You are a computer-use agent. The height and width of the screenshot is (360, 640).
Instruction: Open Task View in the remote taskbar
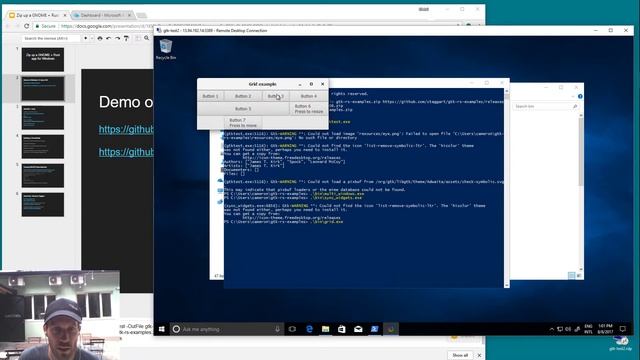292,329
